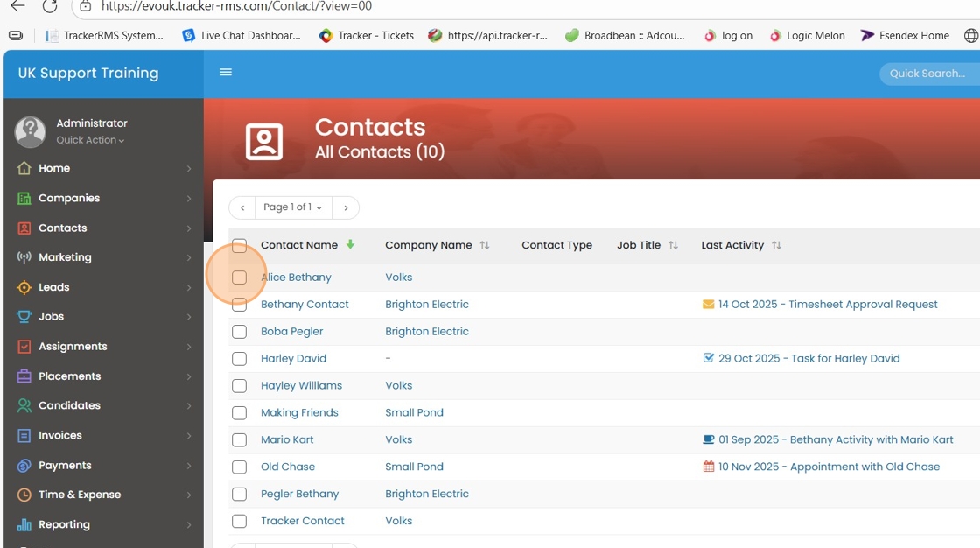980x548 pixels.
Task: Open the Alice Bethany contact link
Action: click(296, 278)
